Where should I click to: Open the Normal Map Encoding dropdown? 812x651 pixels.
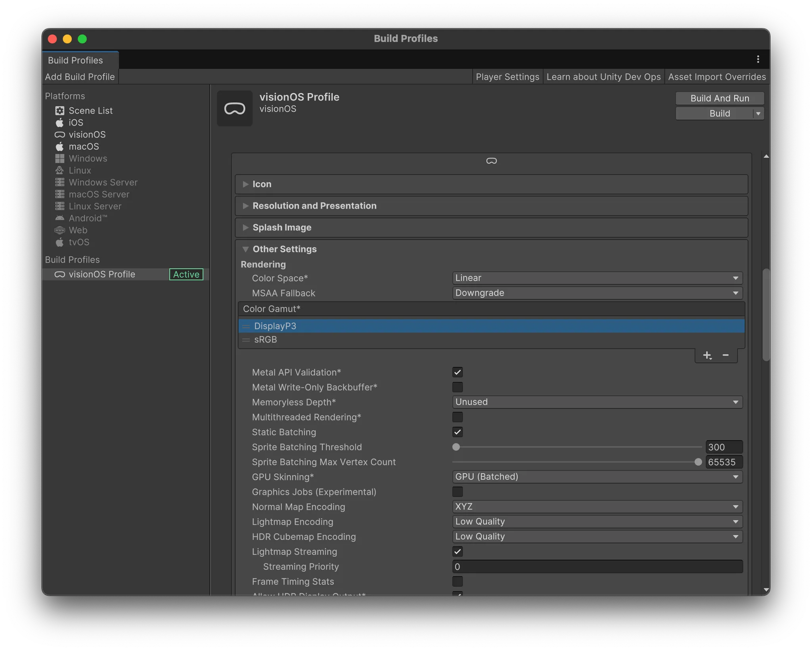pyautogui.click(x=597, y=506)
